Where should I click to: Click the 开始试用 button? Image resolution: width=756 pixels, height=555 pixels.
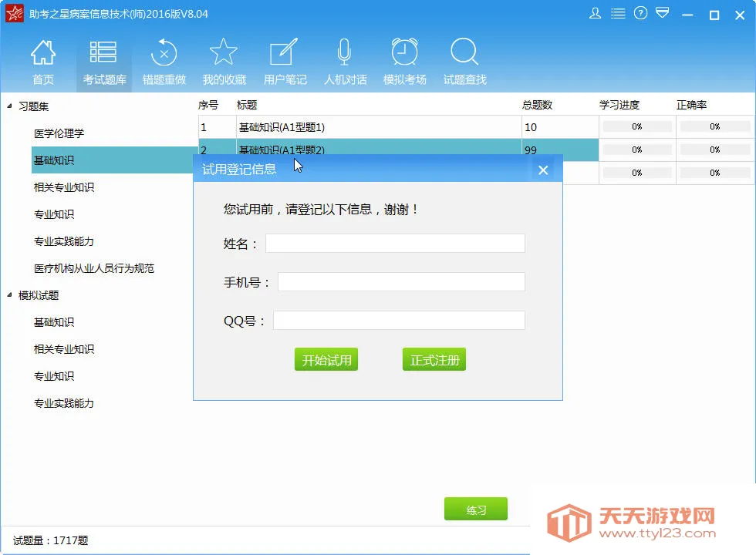(x=326, y=359)
